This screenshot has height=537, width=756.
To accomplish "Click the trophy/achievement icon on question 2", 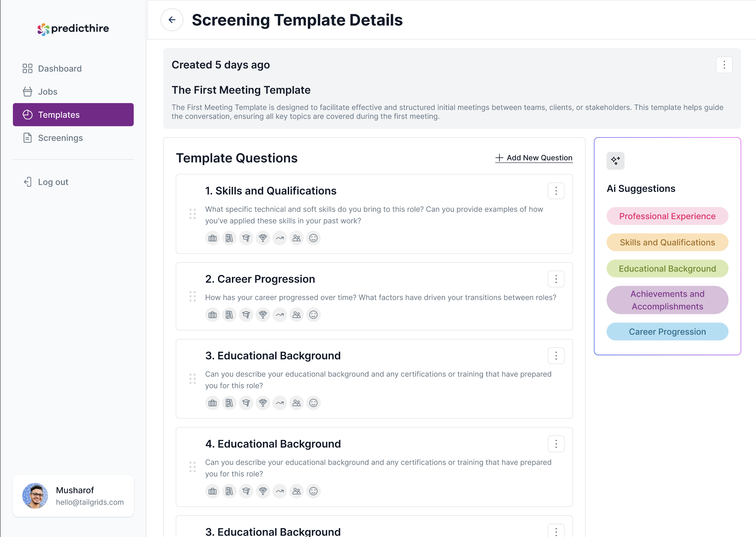I will pos(262,314).
